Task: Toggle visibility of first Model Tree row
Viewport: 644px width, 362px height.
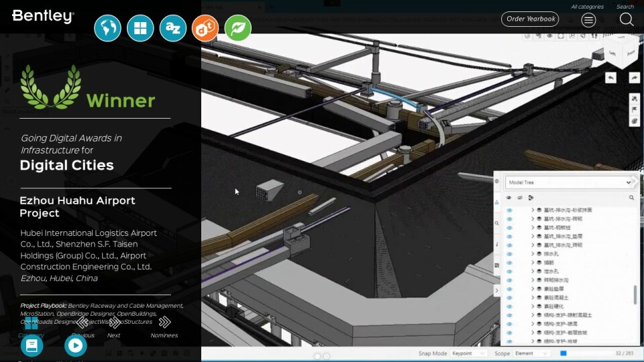Action: [509, 210]
